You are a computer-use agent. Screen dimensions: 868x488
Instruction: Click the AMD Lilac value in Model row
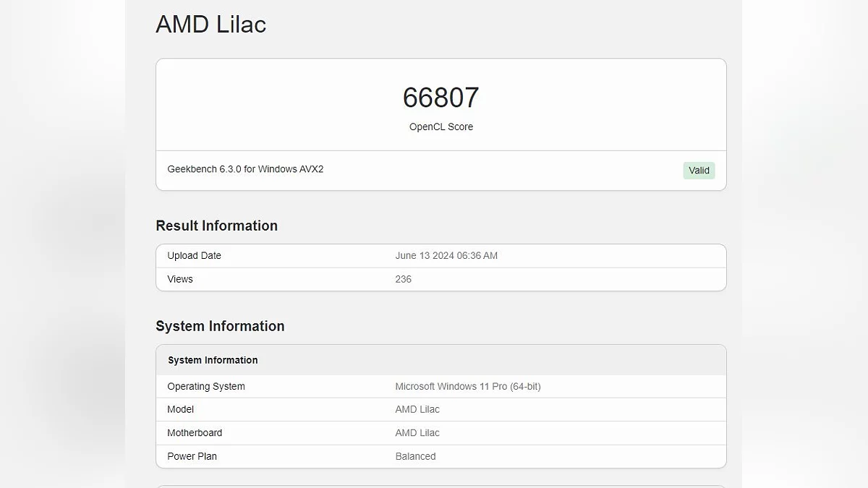417,409
